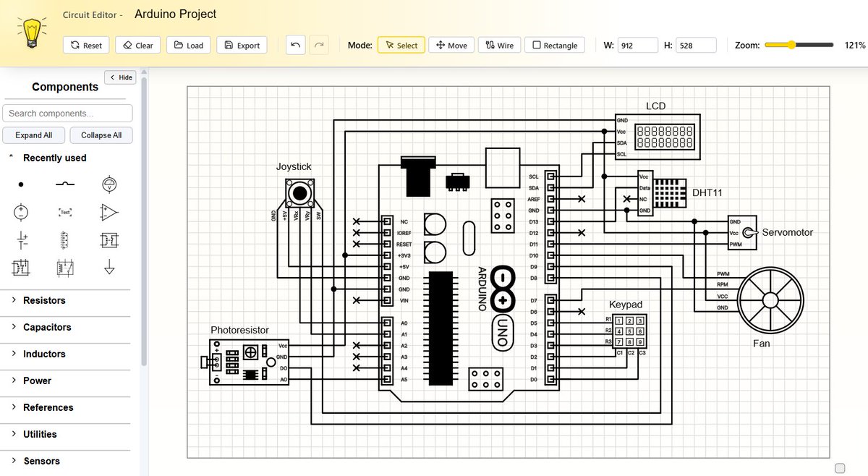Click the Servomotor component
The image size is (868, 476).
coord(741,233)
